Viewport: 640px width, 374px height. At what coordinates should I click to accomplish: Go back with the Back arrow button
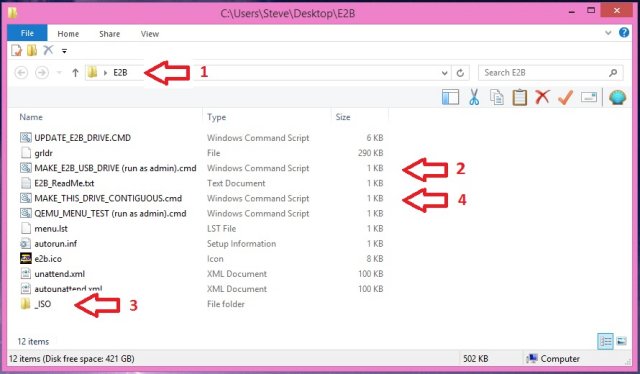click(x=21, y=73)
